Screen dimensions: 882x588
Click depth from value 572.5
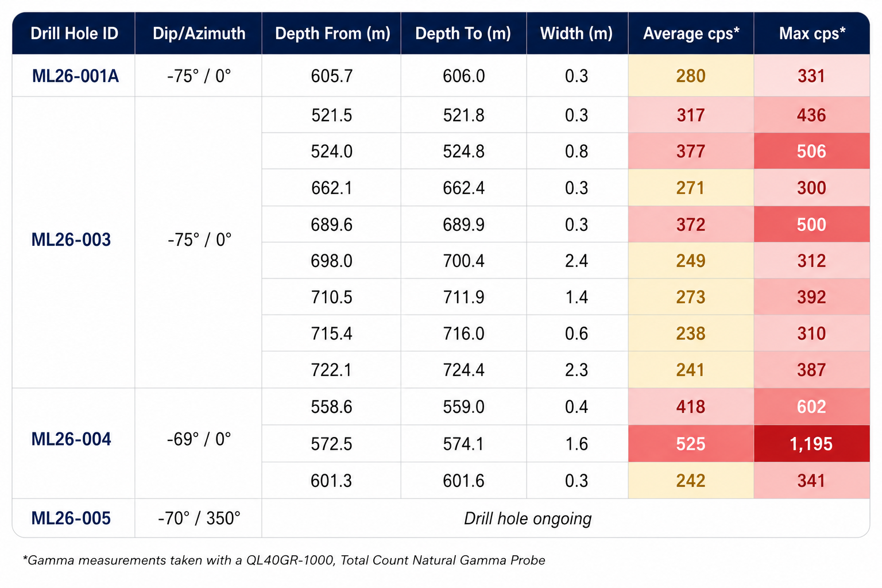click(x=332, y=444)
